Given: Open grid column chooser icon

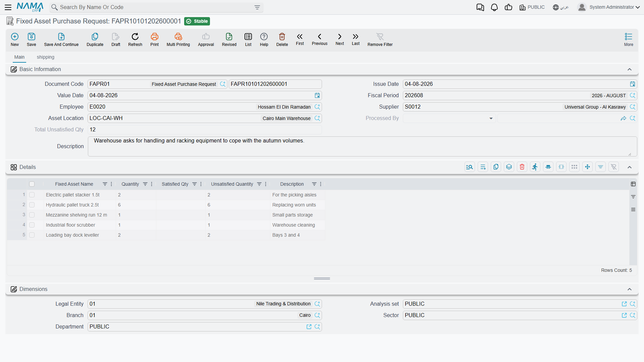Looking at the screenshot, I should [633, 184].
